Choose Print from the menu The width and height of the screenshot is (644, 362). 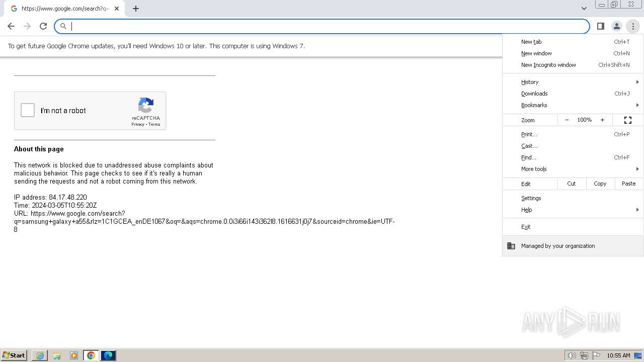tap(573, 134)
